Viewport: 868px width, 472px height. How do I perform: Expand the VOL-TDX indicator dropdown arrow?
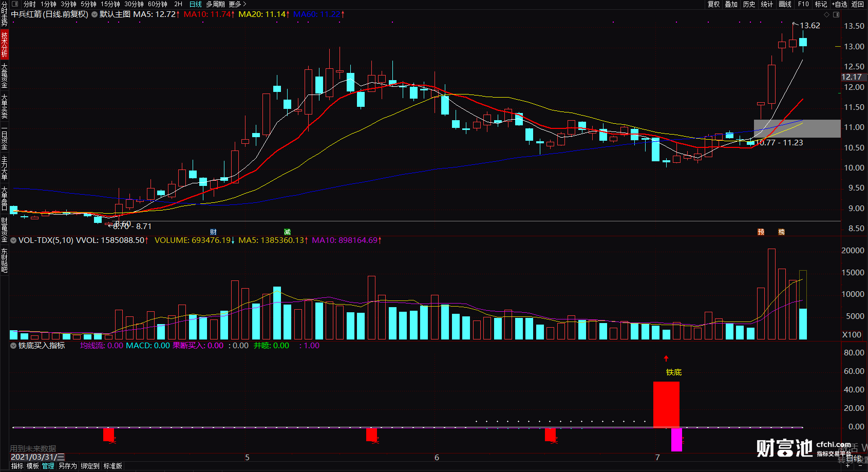pos(13,240)
